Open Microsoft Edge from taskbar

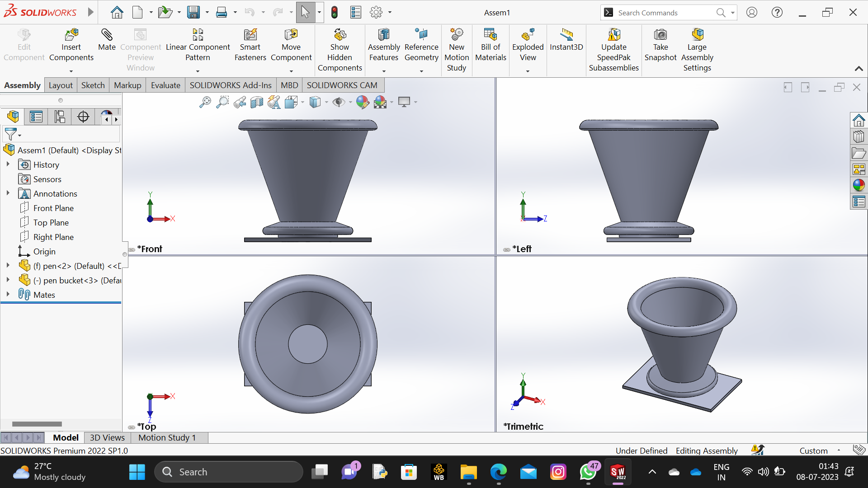(498, 472)
